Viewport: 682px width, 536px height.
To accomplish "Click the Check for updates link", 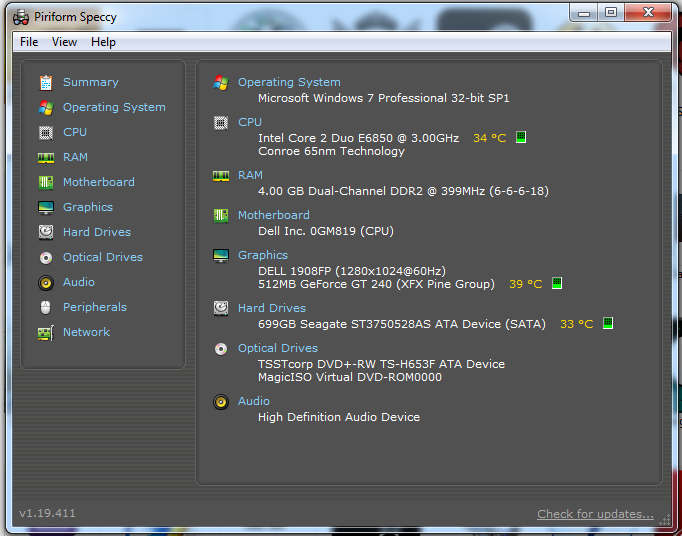I will (595, 514).
